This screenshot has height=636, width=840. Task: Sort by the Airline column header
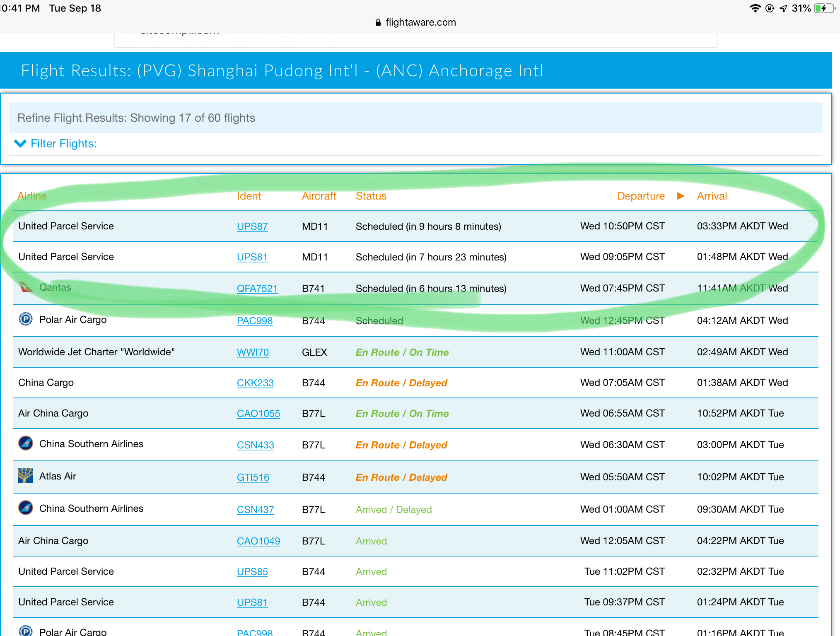pos(32,196)
